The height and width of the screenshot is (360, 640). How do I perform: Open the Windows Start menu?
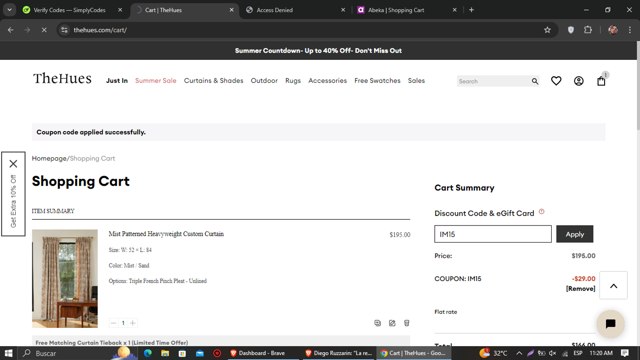click(8, 353)
